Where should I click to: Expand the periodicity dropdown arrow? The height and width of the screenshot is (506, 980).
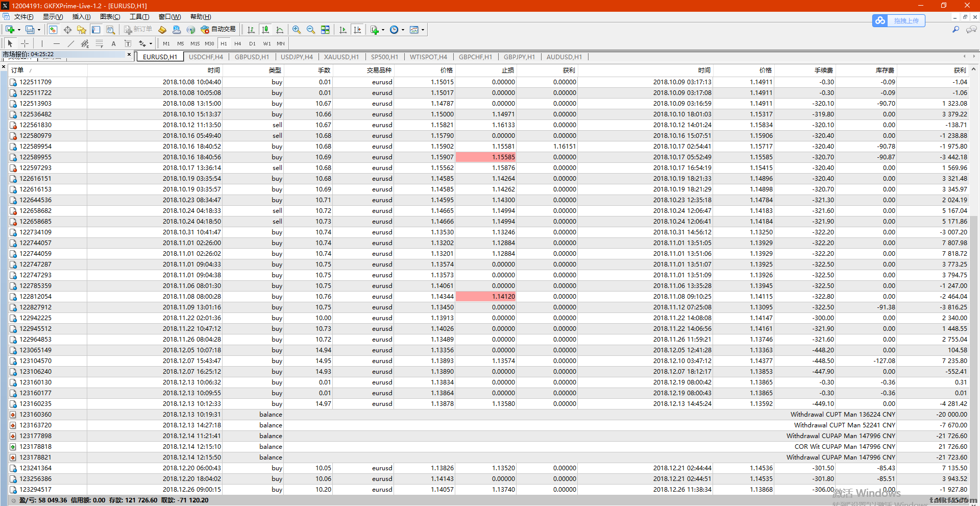click(x=403, y=30)
